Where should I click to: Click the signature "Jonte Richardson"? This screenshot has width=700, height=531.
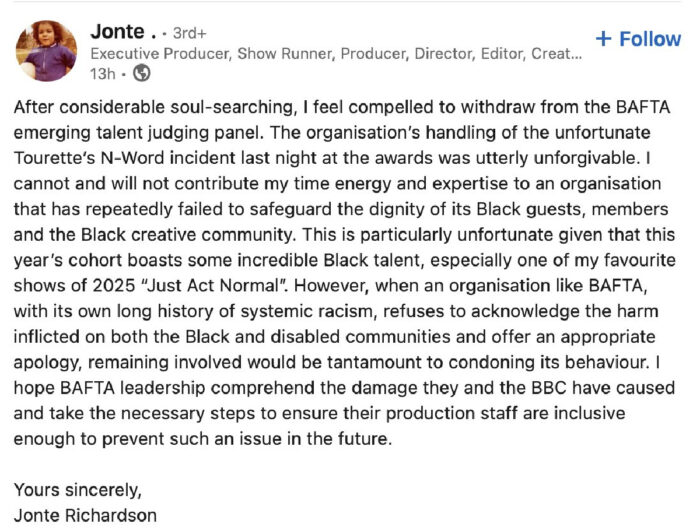click(x=85, y=516)
